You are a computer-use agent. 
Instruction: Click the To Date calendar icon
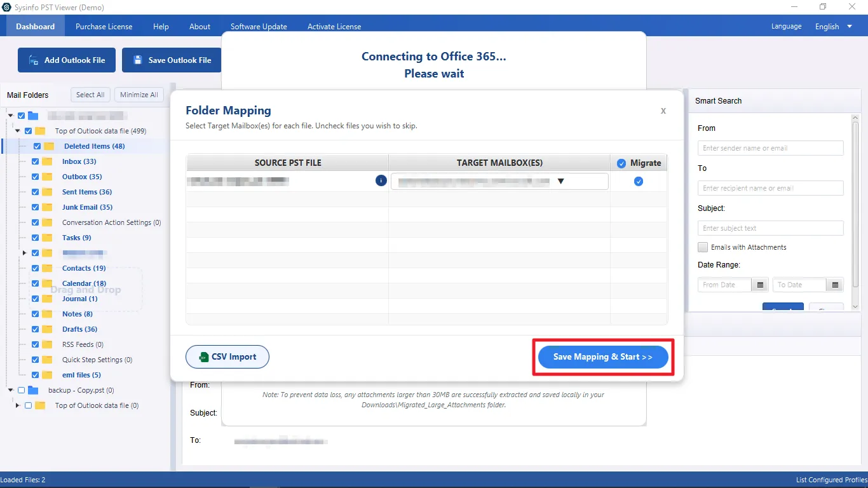click(x=835, y=285)
